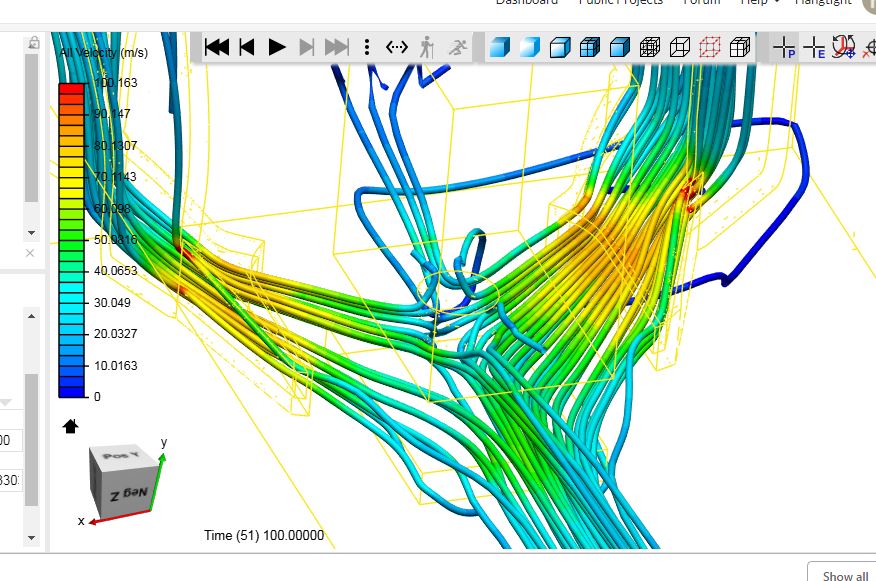Step forward one animation frame
The image size is (876, 581).
[x=306, y=47]
